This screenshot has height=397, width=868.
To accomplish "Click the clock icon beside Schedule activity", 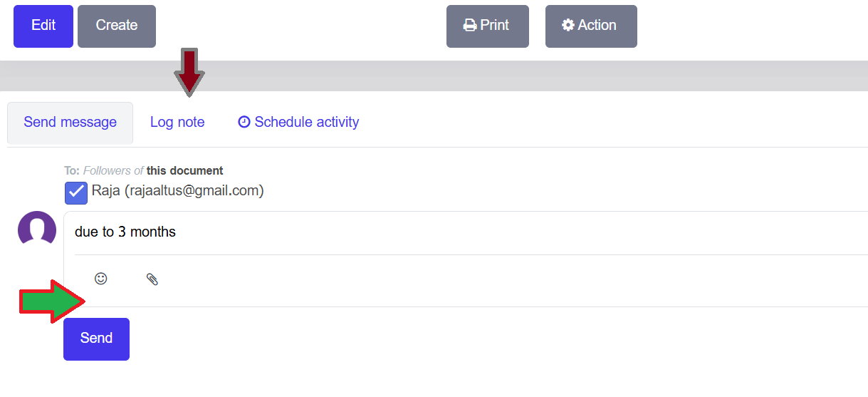I will (244, 122).
